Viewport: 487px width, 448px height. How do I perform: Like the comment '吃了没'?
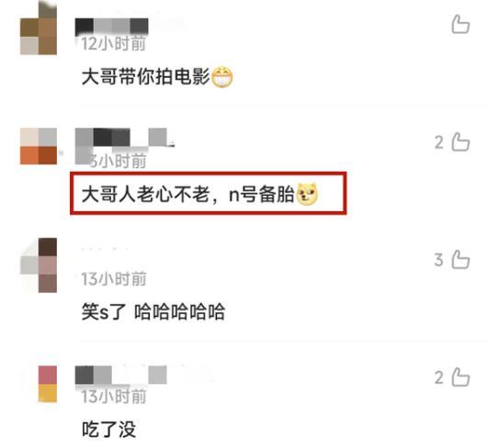(x=460, y=377)
